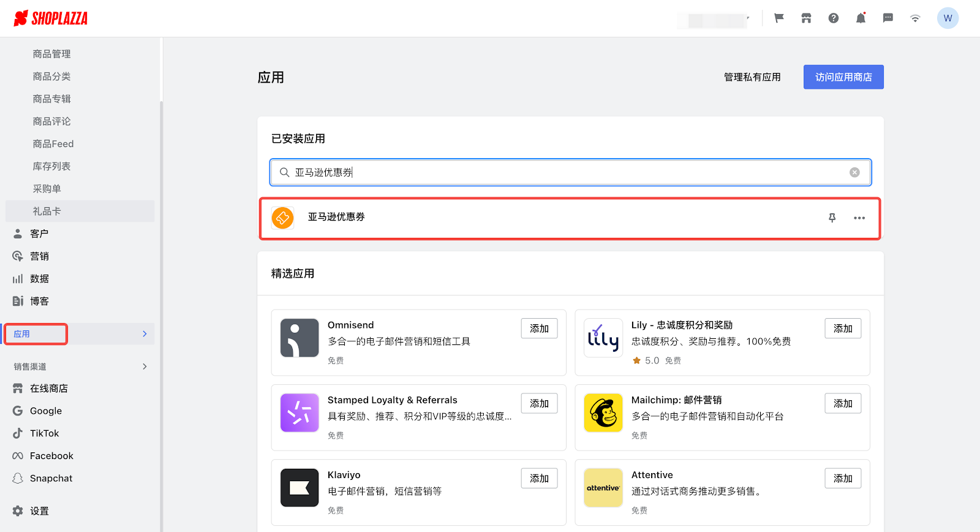
Task: Click the Mailchimp app icon
Action: 603,412
